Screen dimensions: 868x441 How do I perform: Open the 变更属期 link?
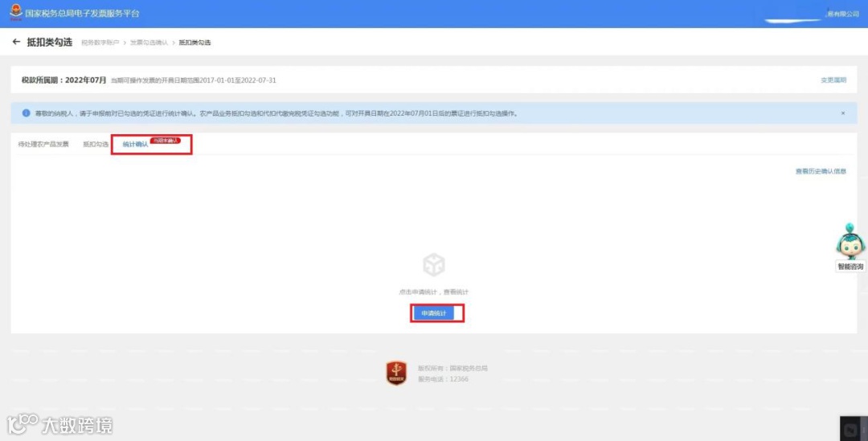[833, 80]
